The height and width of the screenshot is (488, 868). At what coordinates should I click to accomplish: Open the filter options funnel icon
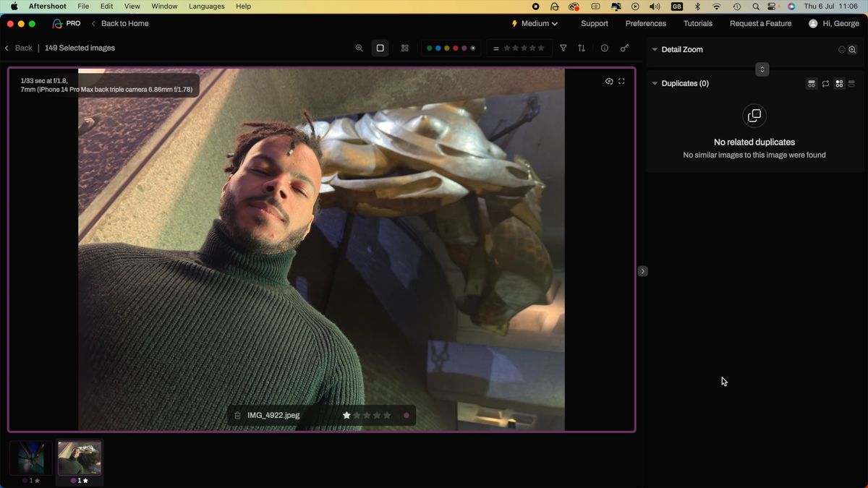coord(563,48)
